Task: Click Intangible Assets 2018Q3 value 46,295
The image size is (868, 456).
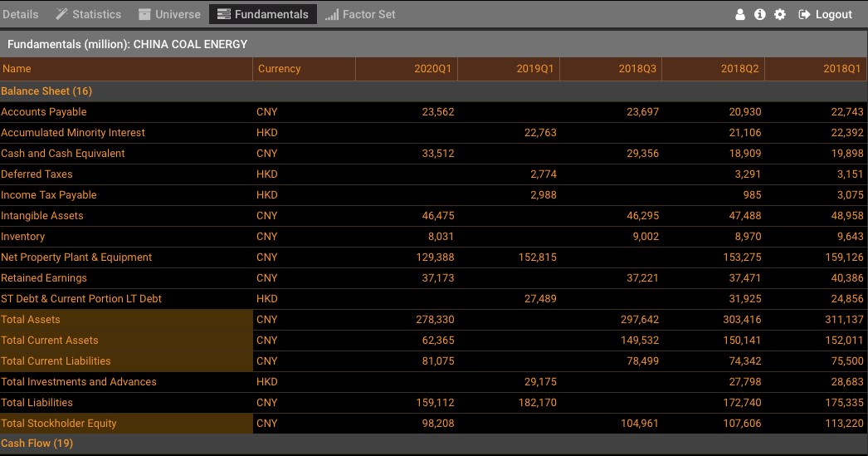Action: (642, 215)
